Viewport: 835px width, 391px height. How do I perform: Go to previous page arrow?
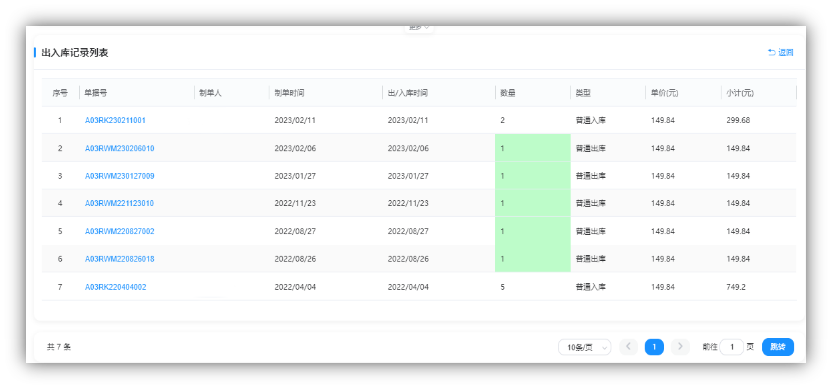click(x=628, y=347)
